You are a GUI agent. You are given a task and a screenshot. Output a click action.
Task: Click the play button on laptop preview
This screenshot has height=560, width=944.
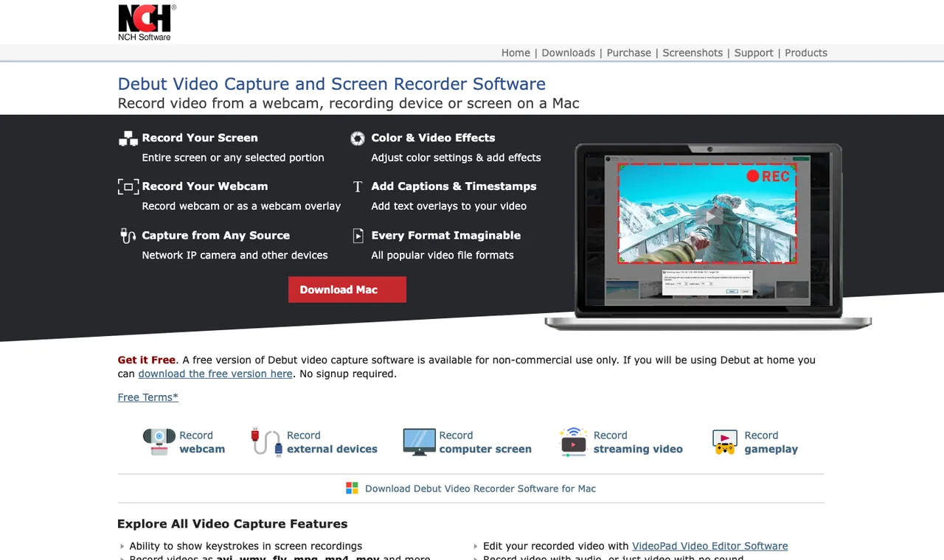tap(709, 216)
